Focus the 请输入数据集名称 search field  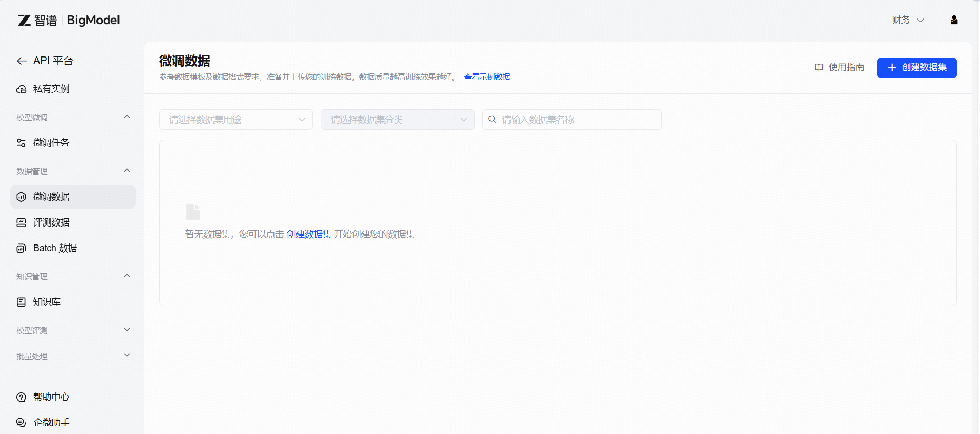(x=577, y=120)
